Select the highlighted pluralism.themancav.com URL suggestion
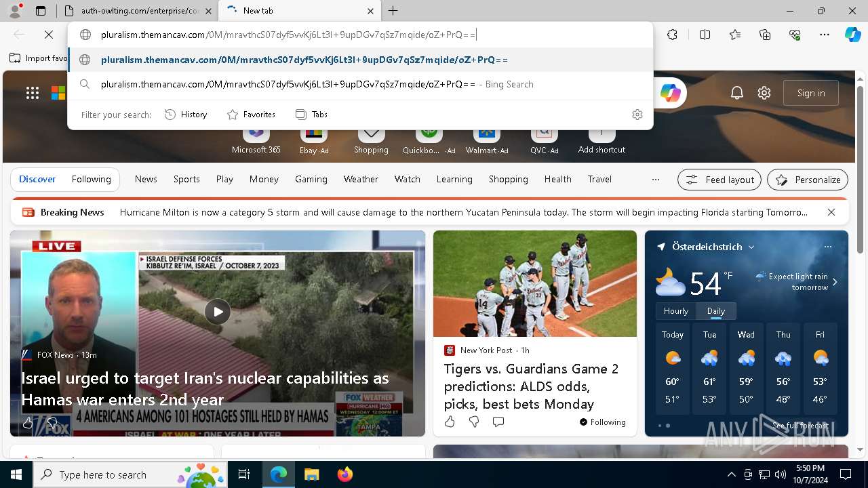The width and height of the screenshot is (868, 488). [361, 60]
